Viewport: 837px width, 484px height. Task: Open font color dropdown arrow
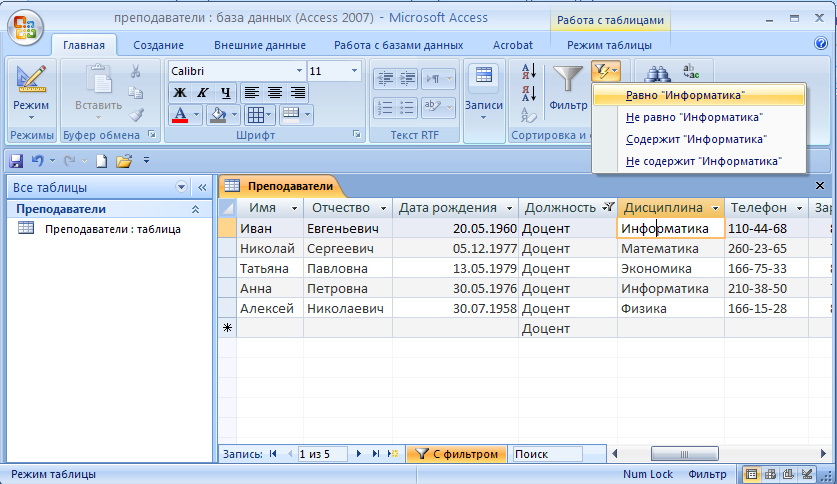click(196, 115)
